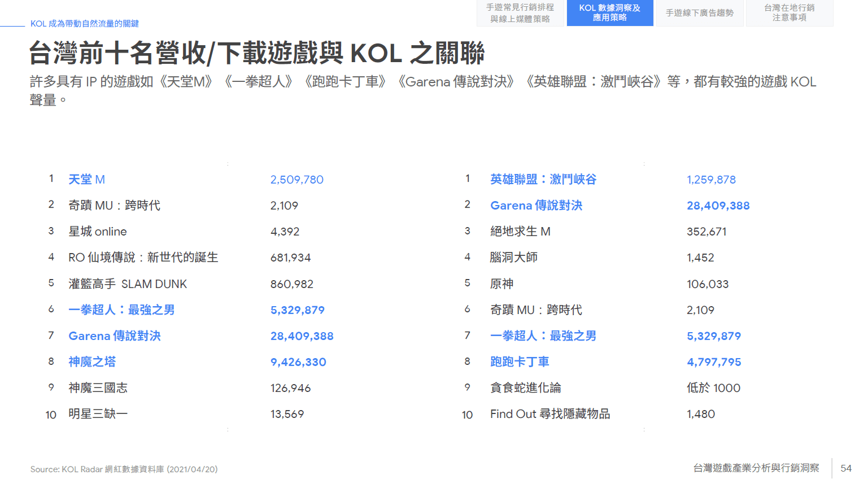Select '奇蹟 MU:跨時代' in the rank 2 row
Viewport: 868px width, 488px height.
[x=115, y=206]
